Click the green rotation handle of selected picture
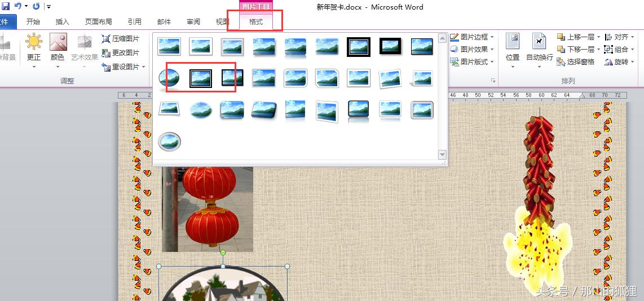 223,253
